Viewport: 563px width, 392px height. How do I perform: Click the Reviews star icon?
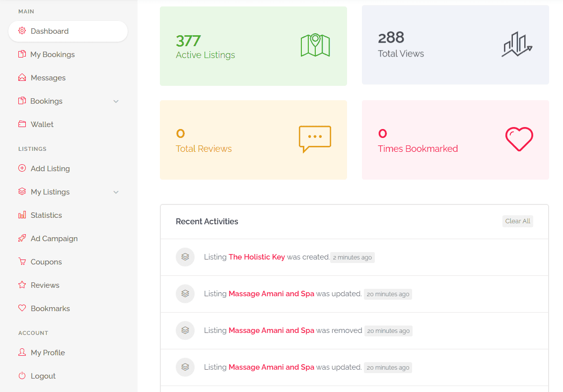pyautogui.click(x=22, y=285)
